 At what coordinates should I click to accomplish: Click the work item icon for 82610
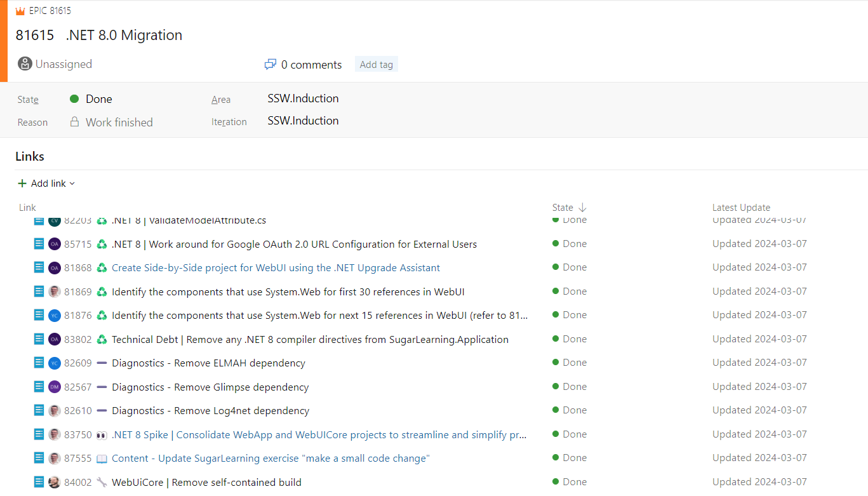pos(39,411)
